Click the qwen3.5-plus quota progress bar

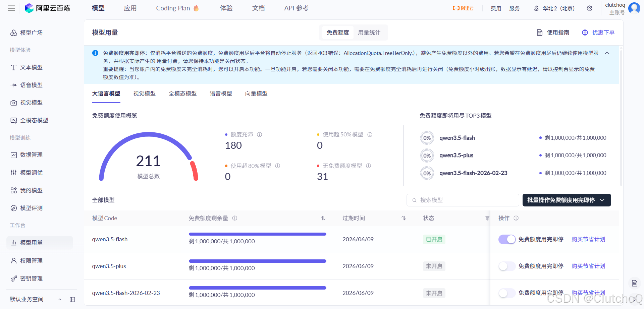tap(258, 261)
